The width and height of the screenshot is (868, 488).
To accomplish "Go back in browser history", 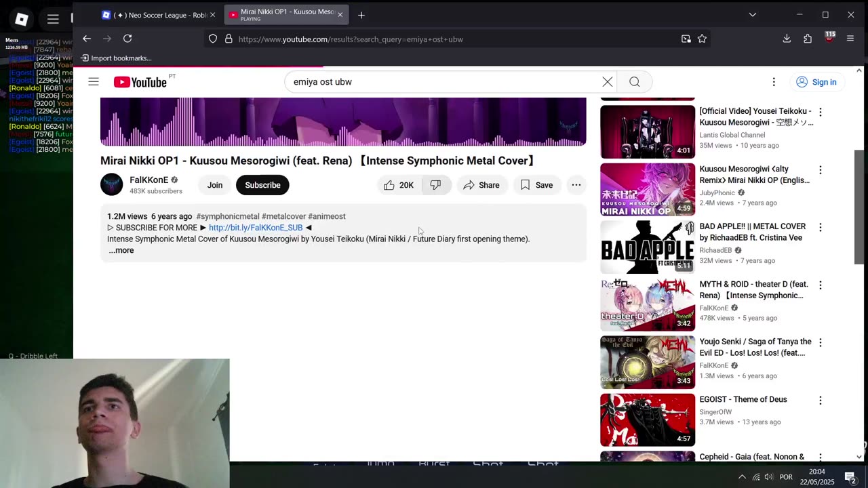I will click(x=87, y=39).
